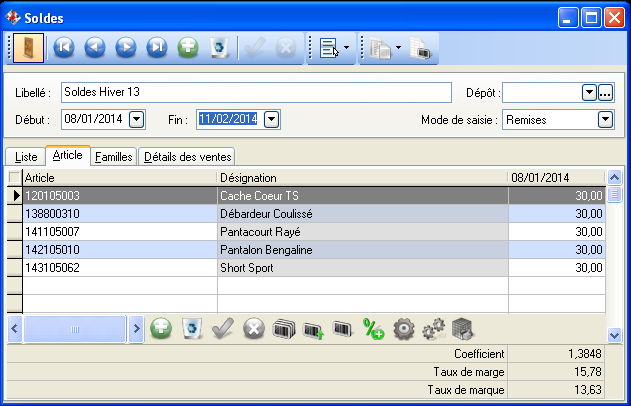Click the Dépôt ellipsis browse button

(605, 93)
